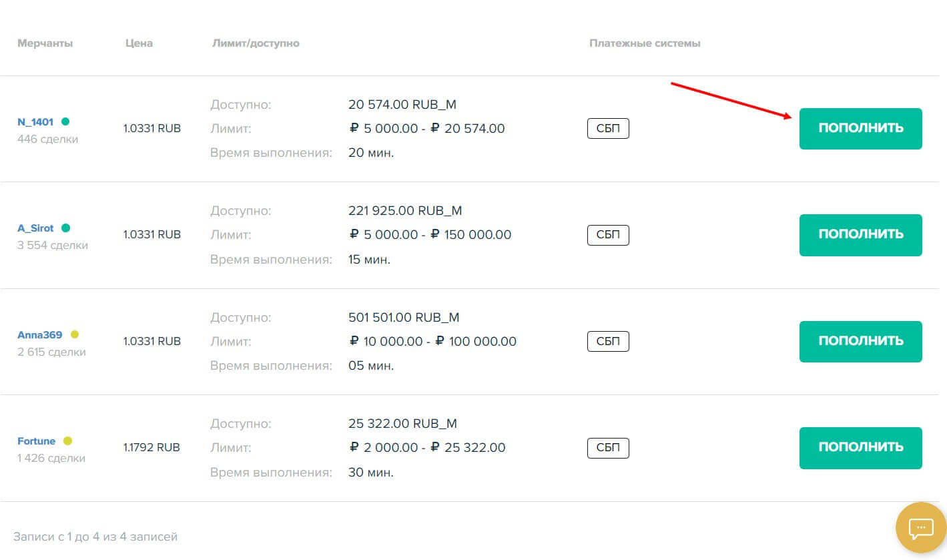
Task: Click the green status dot beside N_1401
Action: (65, 121)
